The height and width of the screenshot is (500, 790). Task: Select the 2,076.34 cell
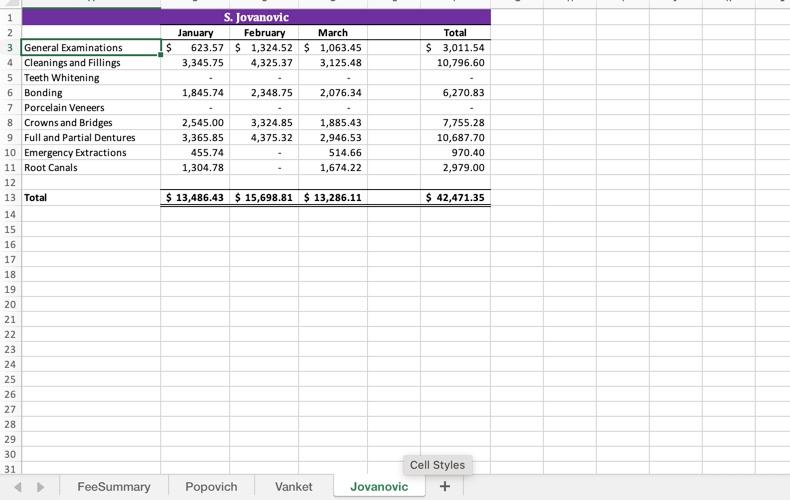(333, 93)
